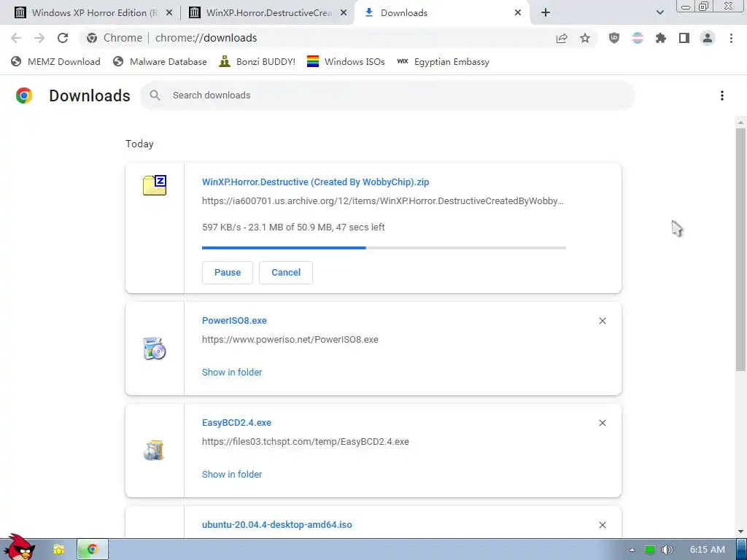Click the scrollbar up arrow
Viewport: 747px width, 560px height.
coord(741,122)
